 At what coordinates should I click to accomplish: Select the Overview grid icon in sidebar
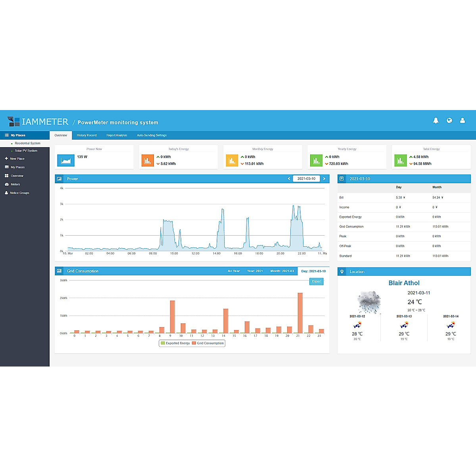pos(7,176)
